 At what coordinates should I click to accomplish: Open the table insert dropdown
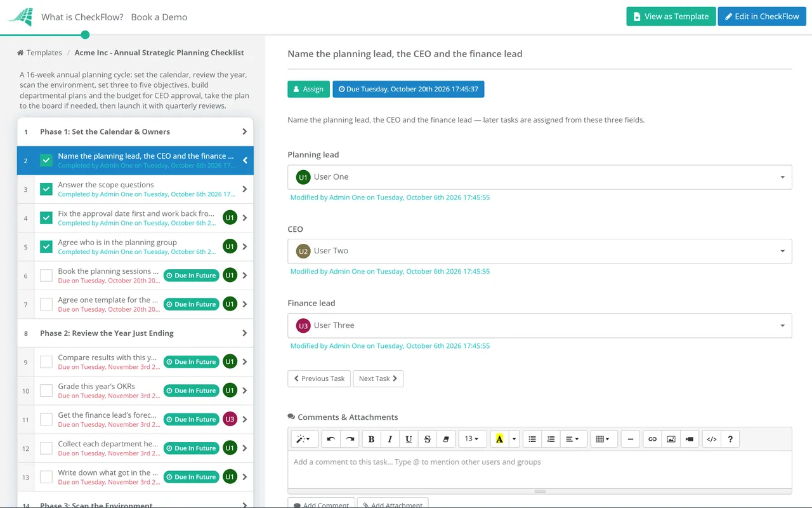pos(603,439)
